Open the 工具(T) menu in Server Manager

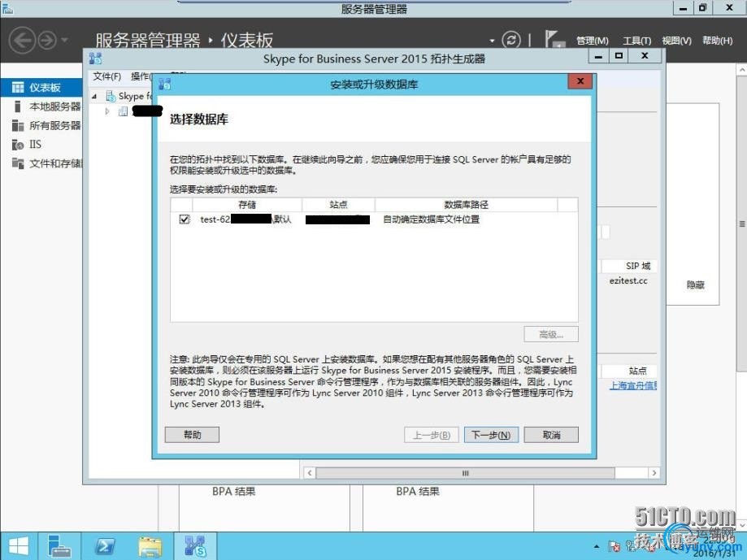point(636,41)
